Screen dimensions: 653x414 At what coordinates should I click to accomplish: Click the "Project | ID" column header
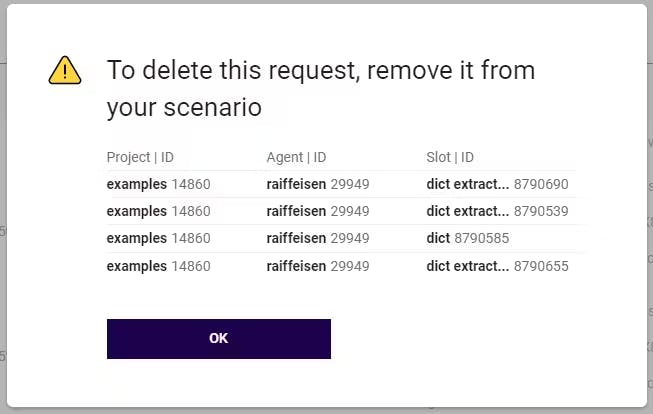point(140,157)
